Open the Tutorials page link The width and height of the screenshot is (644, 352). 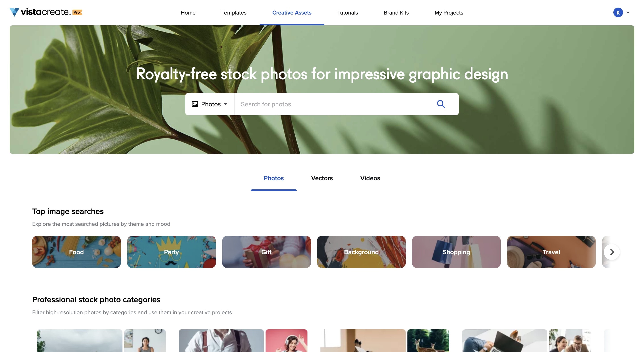347,13
